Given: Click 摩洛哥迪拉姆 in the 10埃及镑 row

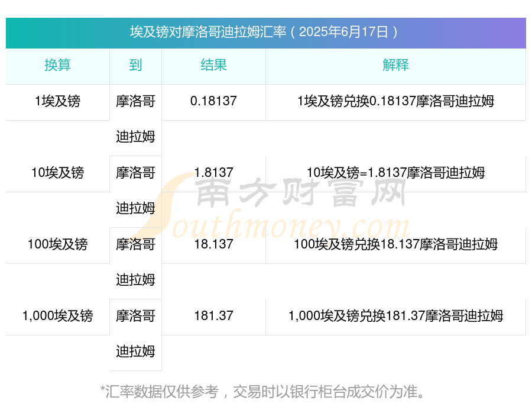Looking at the screenshot, I should (135, 191).
